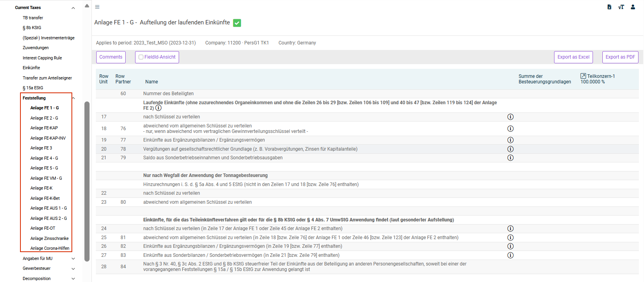The image size is (644, 282).
Task: Open Zuwendungen page
Action: coord(36,48)
